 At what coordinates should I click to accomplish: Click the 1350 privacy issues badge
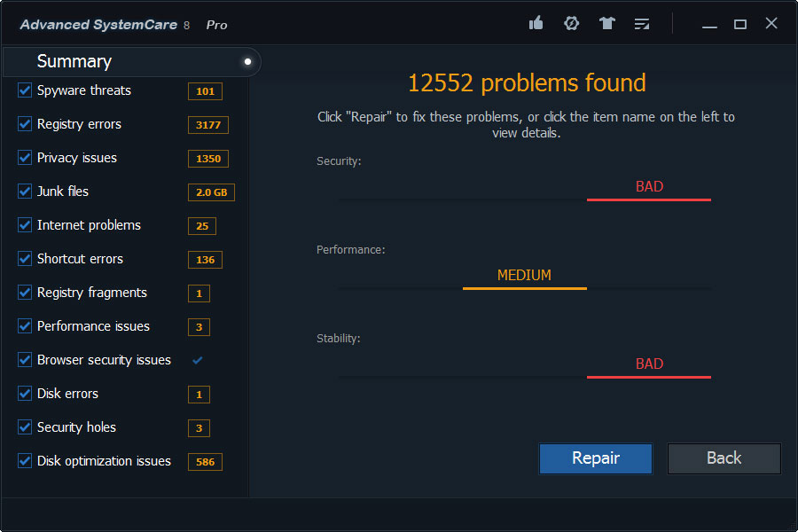click(x=208, y=159)
